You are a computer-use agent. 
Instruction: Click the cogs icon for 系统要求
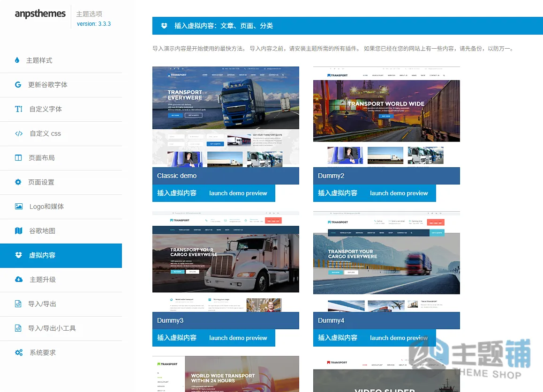pos(19,353)
